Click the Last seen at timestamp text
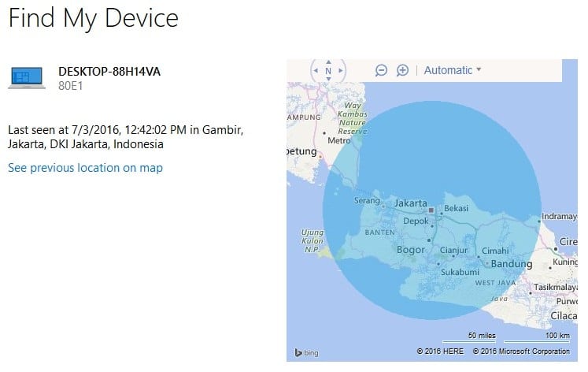The image size is (588, 372). tap(126, 137)
